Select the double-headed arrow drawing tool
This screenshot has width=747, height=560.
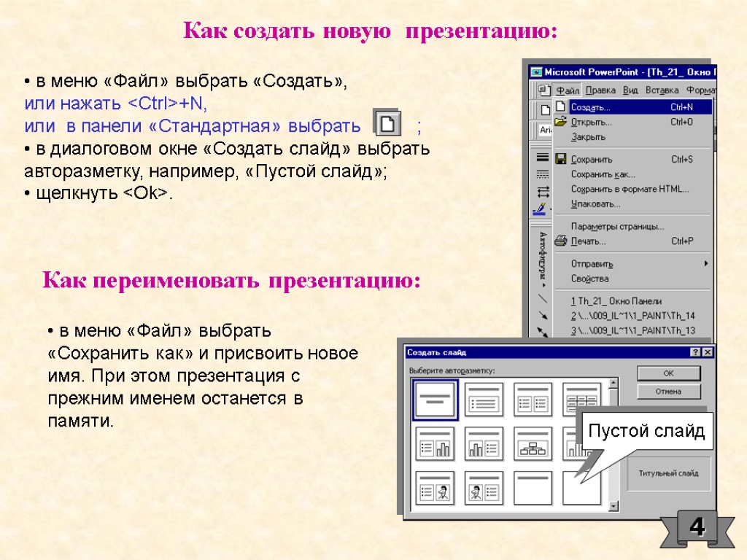pyautogui.click(x=543, y=331)
